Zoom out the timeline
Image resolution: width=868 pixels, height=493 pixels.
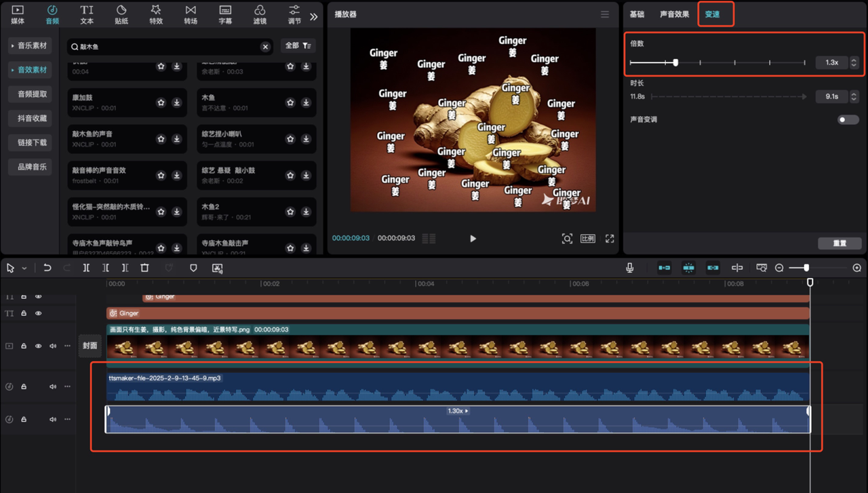(779, 268)
